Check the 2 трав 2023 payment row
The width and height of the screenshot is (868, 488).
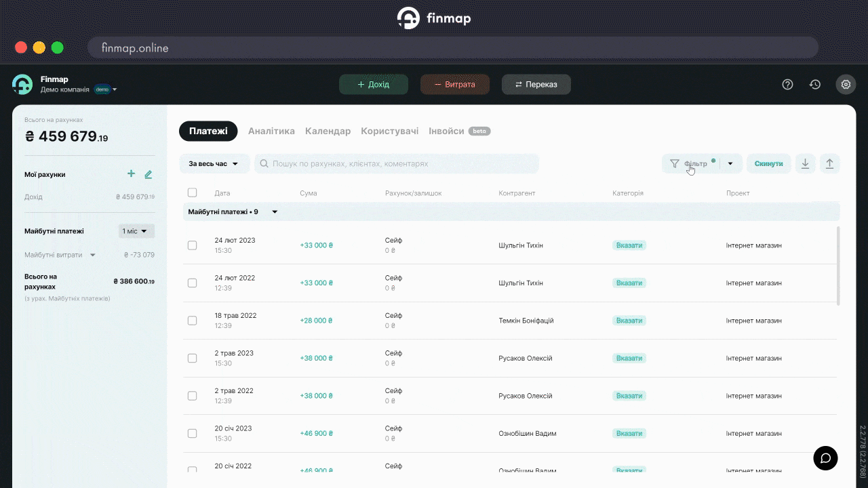[x=192, y=358]
